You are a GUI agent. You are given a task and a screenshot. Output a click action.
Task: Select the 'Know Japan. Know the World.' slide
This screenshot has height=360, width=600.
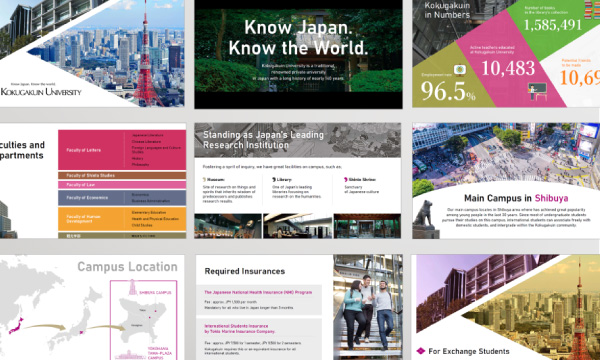298,54
